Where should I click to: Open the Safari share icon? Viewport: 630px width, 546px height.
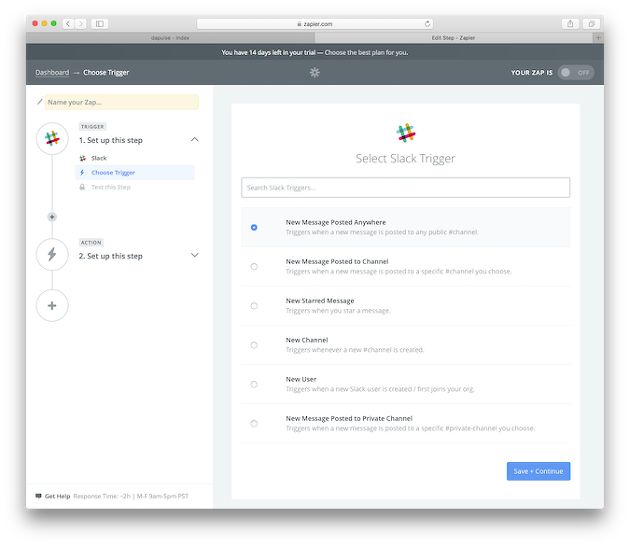click(x=570, y=24)
